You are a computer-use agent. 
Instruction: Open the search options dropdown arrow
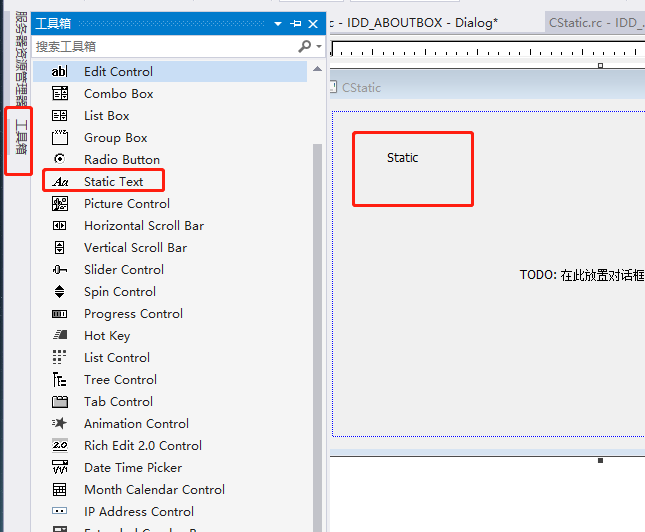point(319,46)
